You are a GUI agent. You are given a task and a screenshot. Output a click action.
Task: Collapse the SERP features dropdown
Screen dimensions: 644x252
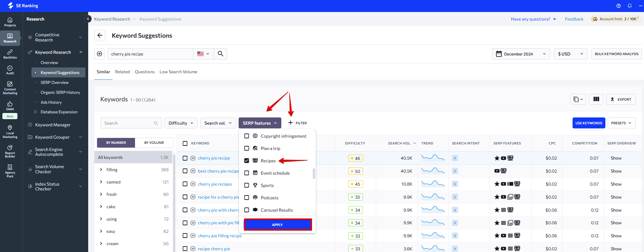coord(260,123)
